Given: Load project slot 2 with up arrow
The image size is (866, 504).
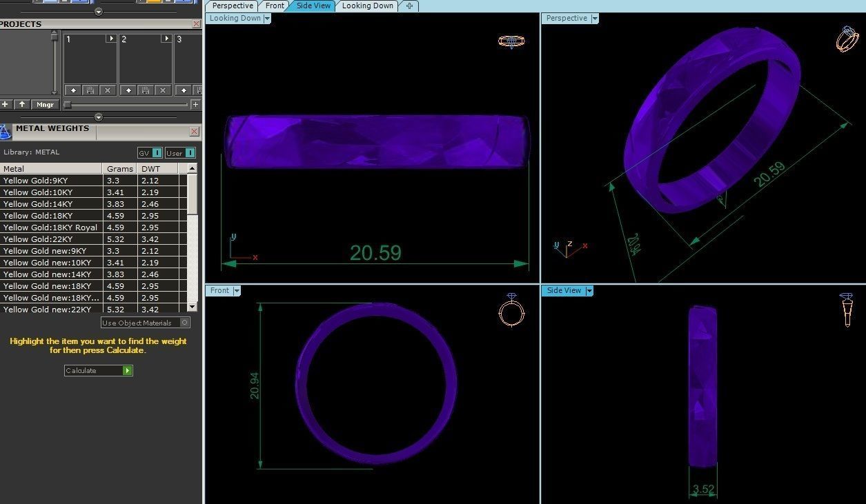Looking at the screenshot, I should pyautogui.click(x=129, y=90).
